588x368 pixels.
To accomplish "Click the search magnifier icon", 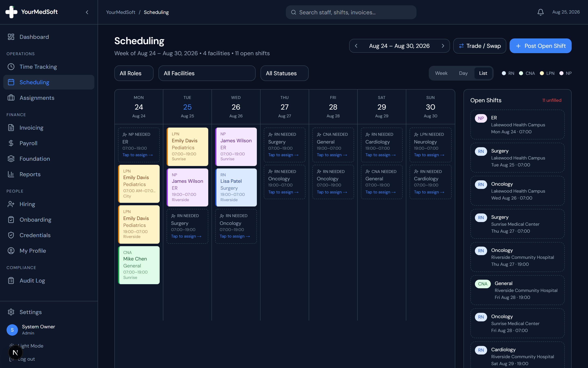I will [294, 12].
